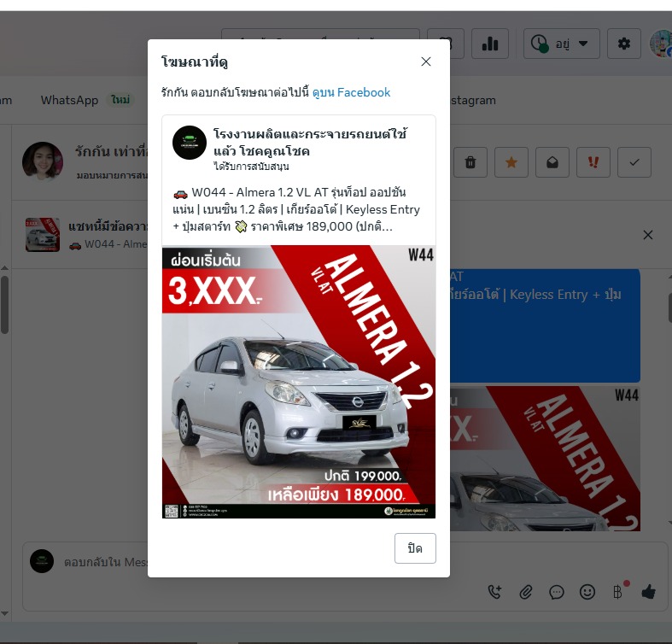Open the 'ดูบน Facebook' link

[x=351, y=92]
